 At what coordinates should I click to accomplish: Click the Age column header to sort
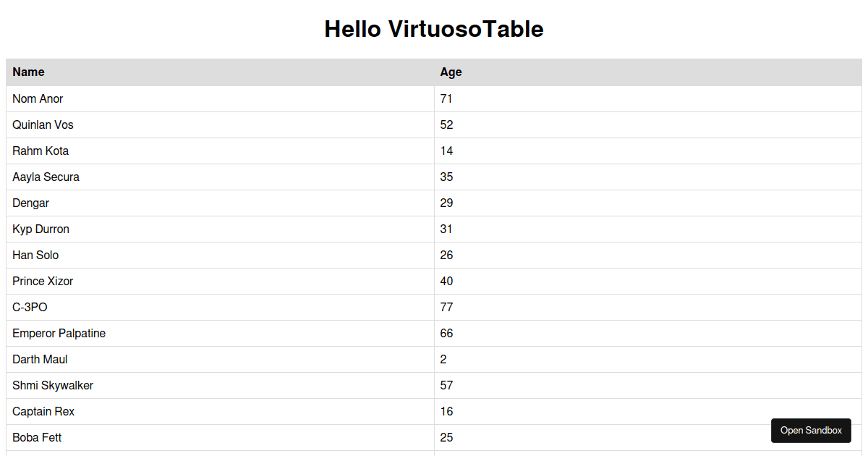pyautogui.click(x=450, y=72)
